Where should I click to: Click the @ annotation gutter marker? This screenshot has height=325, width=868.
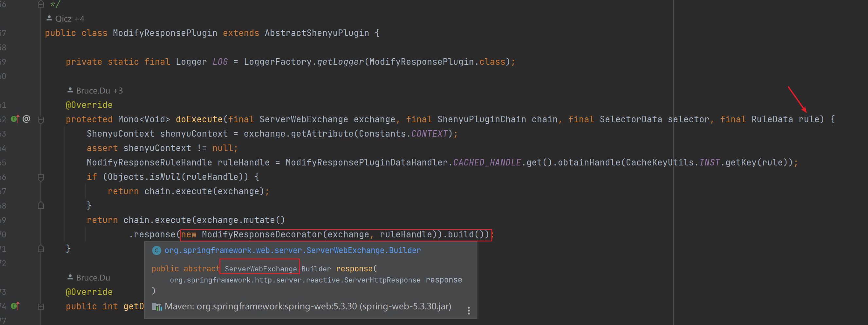27,119
